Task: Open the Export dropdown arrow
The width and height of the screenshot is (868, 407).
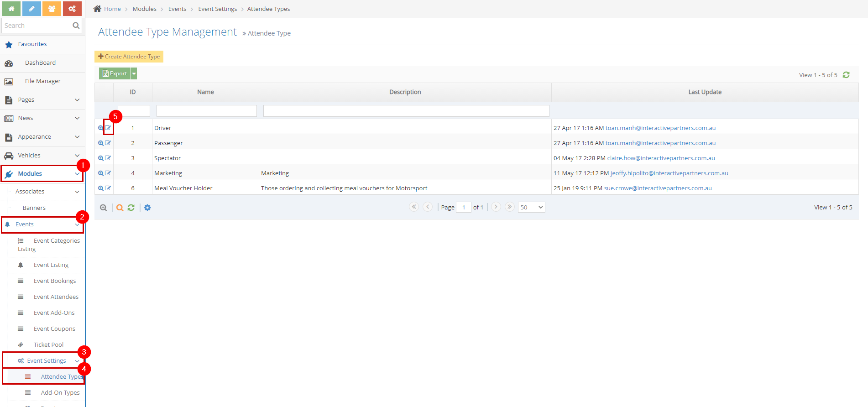Action: [134, 73]
